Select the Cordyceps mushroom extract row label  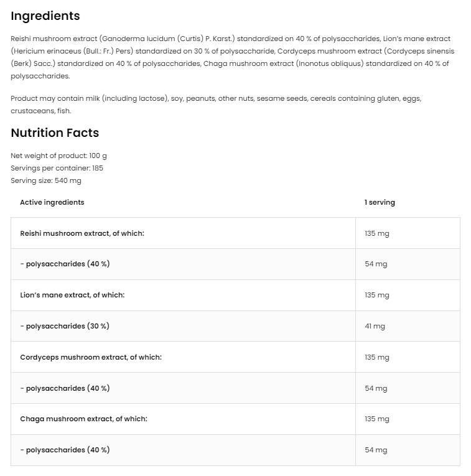tap(91, 357)
